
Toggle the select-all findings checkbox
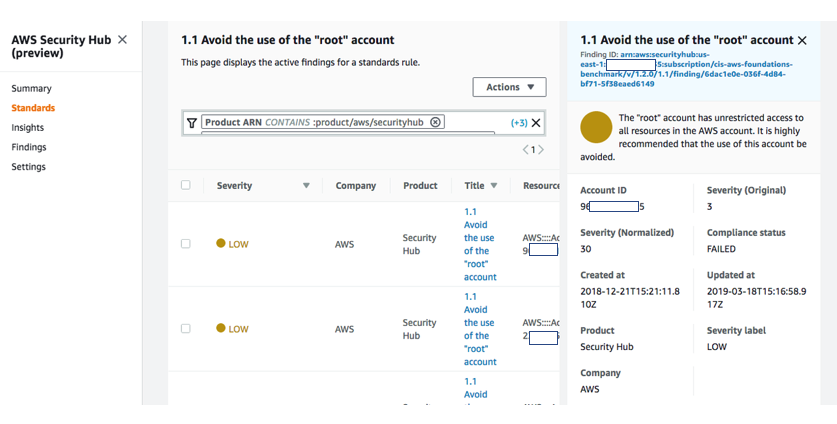tap(185, 185)
